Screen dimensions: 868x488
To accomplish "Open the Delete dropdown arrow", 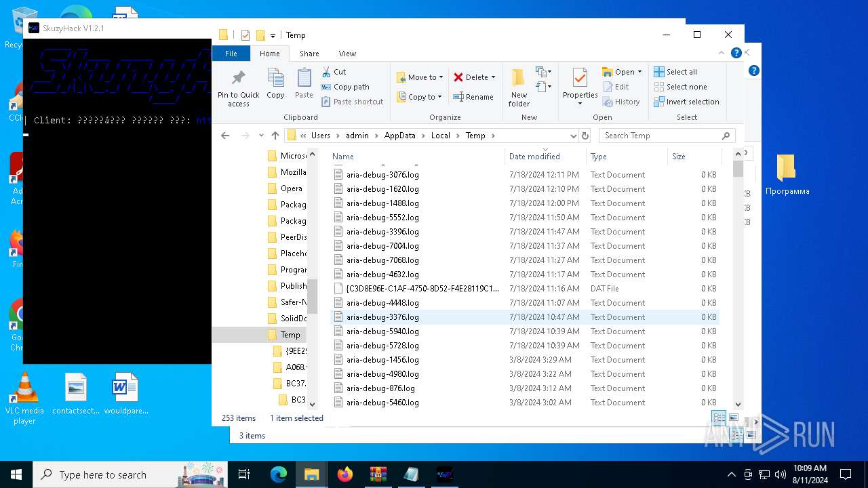I will tap(493, 77).
